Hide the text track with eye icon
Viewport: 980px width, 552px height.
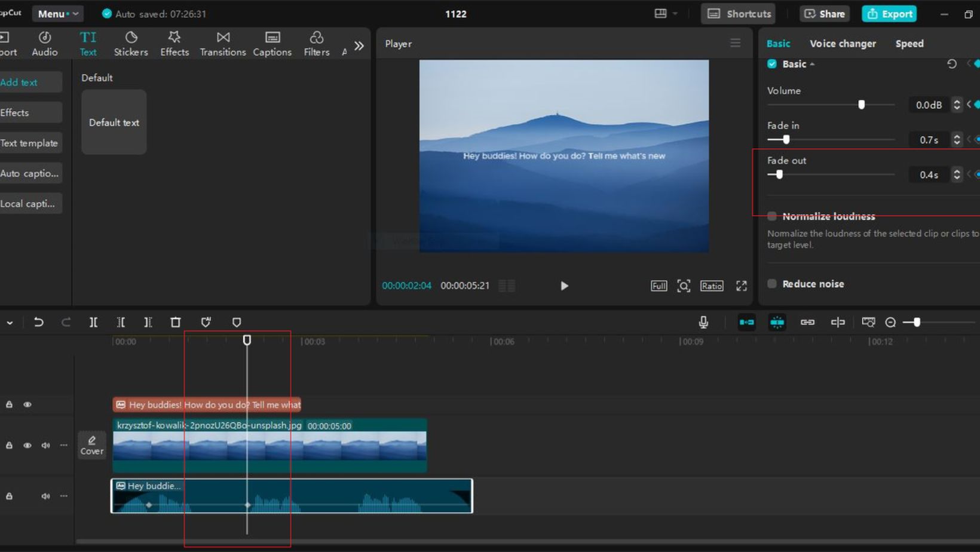pos(27,404)
